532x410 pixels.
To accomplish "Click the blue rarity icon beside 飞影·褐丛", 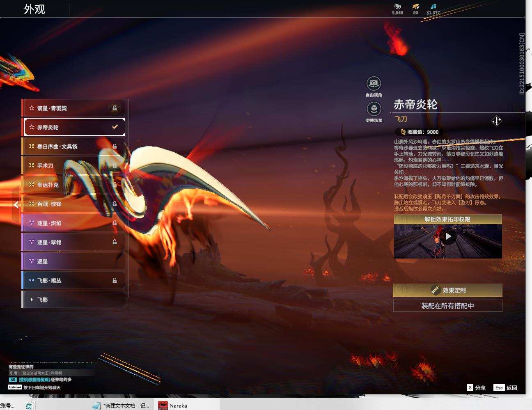I will coord(32,280).
